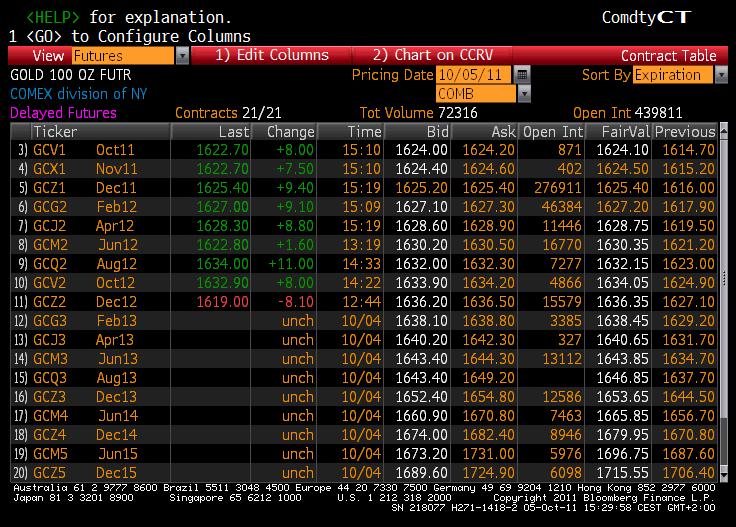Click the Contract Table title
This screenshot has width=736, height=527.
point(668,56)
